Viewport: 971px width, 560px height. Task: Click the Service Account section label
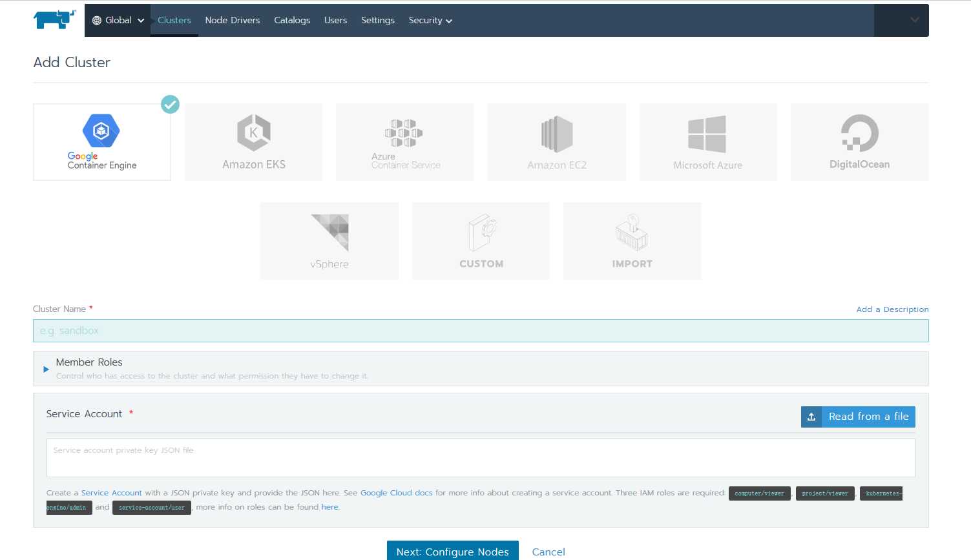[84, 414]
